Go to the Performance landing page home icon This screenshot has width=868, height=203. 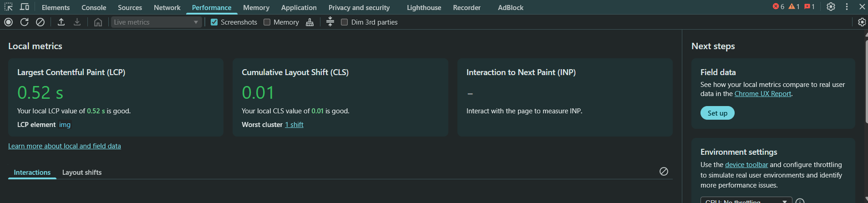(x=98, y=22)
